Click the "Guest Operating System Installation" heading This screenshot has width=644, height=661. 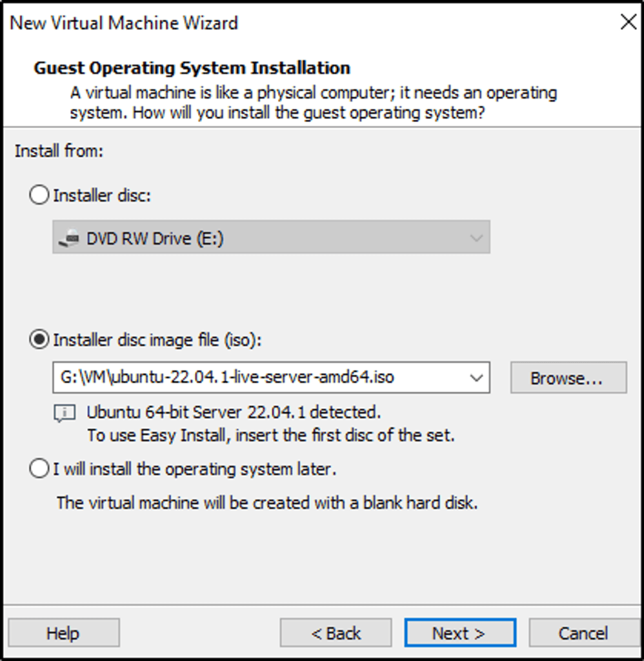pos(192,68)
